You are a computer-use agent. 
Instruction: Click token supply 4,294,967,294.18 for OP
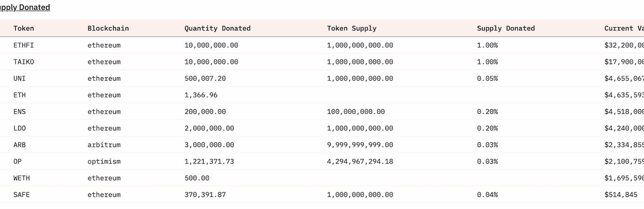360,161
